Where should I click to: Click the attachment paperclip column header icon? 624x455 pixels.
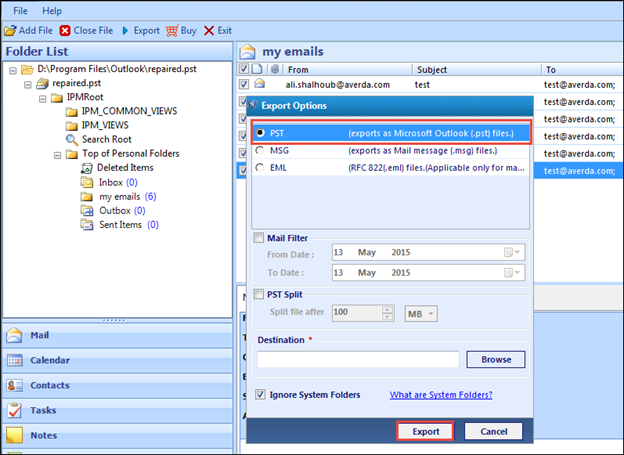tap(275, 69)
